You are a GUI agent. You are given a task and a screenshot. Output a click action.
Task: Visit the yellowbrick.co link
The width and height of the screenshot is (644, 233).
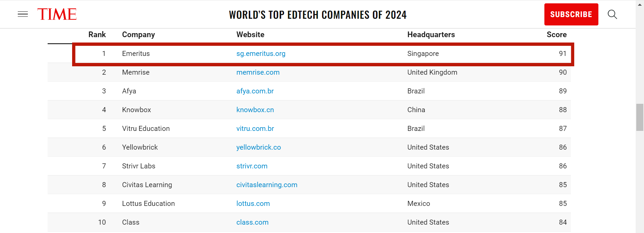coord(259,147)
